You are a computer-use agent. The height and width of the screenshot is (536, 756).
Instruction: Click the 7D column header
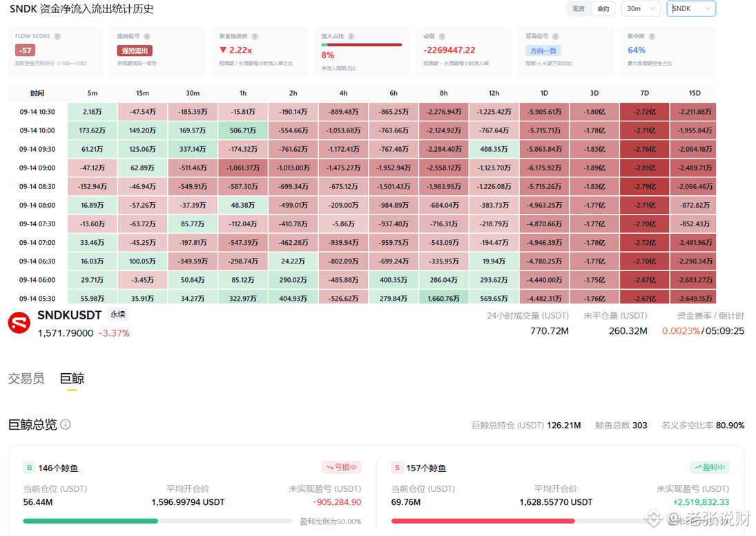(644, 93)
